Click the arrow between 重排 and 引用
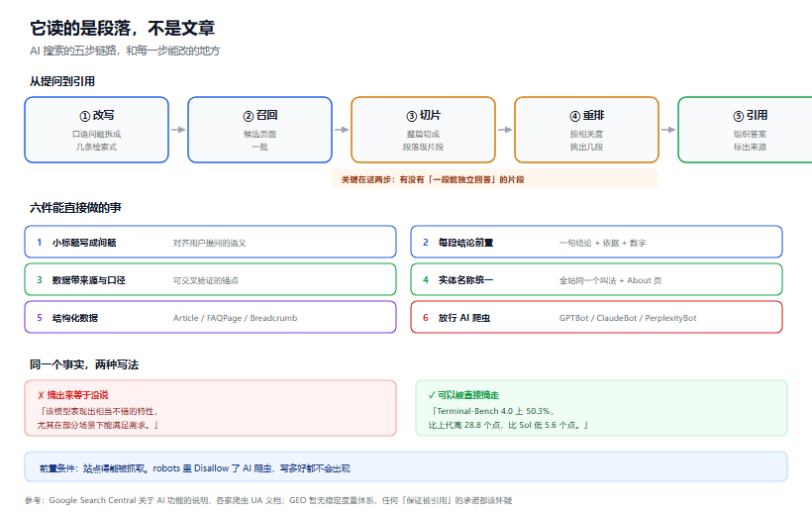Screen dimensions: 812x515 (x=668, y=130)
